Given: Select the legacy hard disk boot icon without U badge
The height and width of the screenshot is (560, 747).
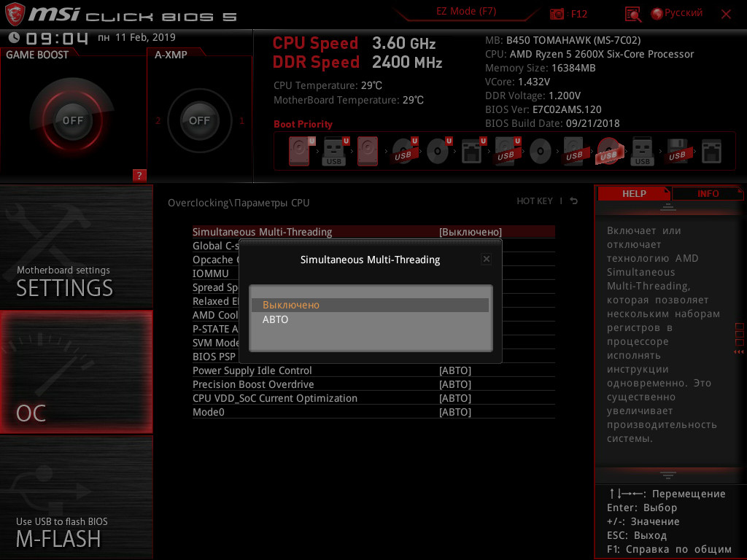Looking at the screenshot, I should [368, 152].
